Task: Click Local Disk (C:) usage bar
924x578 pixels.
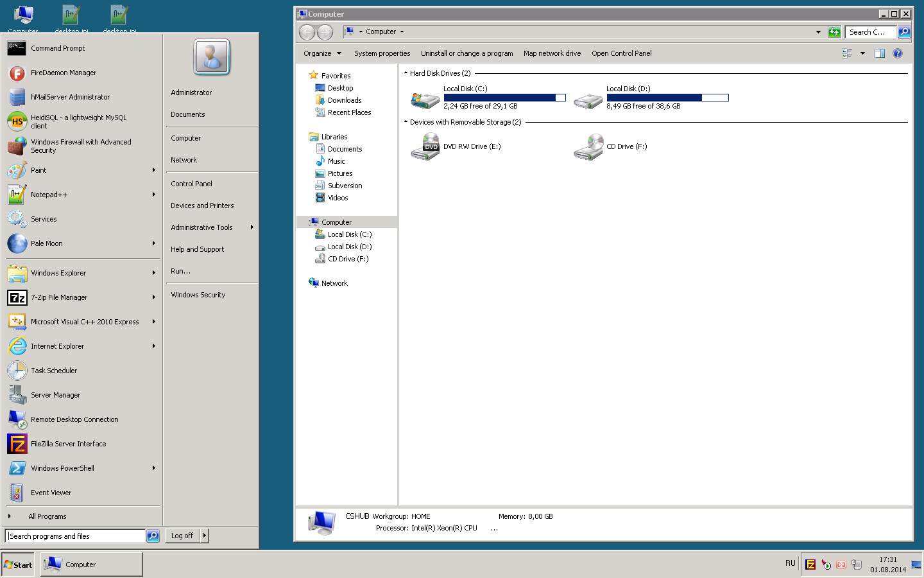Action: 504,98
